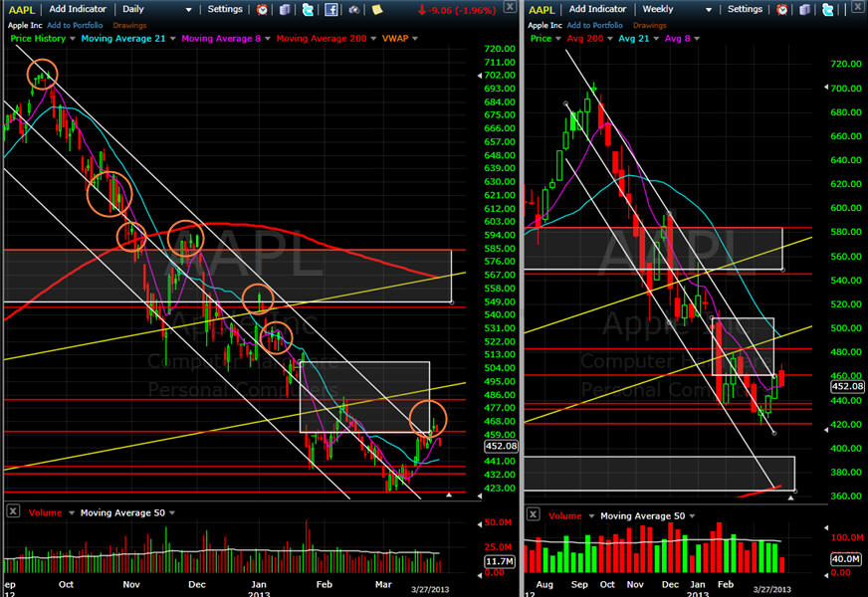Expand the Volume menu in Daily chart
Viewport: 868px width, 597px height.
(x=71, y=513)
